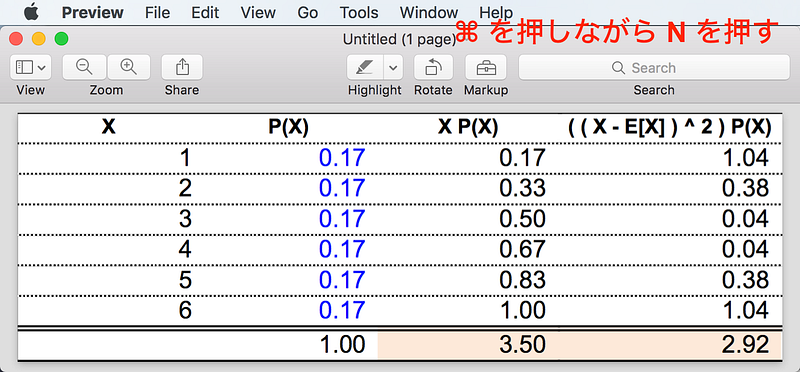Click X P(X) value 0.50
The image size is (800, 372).
tap(522, 219)
